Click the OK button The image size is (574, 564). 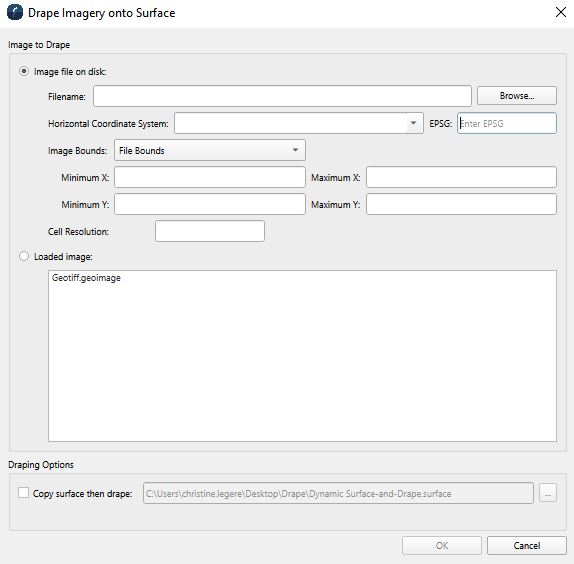pos(441,545)
